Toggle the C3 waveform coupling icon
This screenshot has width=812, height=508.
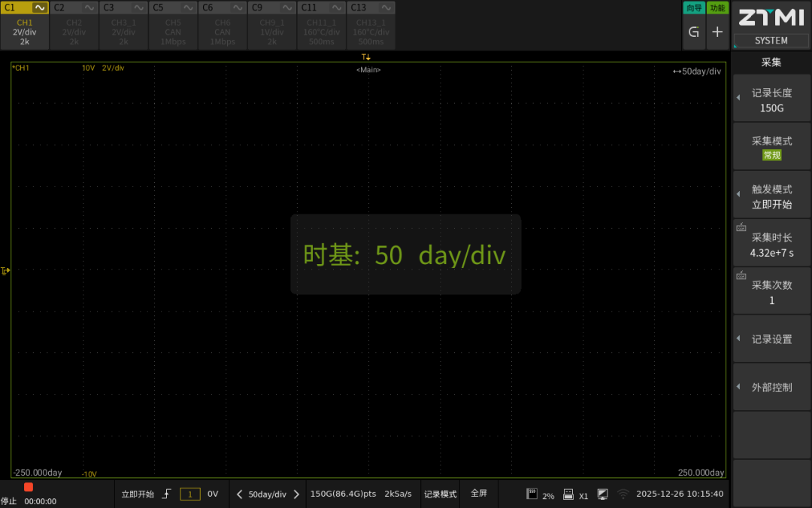coord(139,8)
